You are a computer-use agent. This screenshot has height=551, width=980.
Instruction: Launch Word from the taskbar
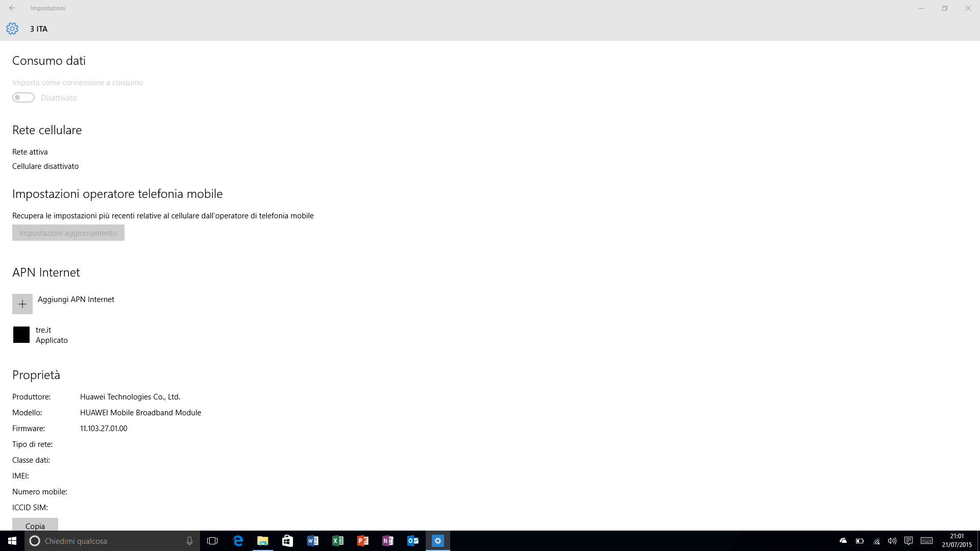pos(313,541)
